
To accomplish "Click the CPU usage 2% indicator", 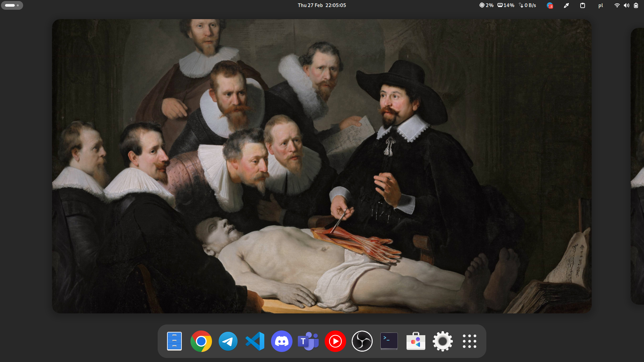I will [x=486, y=5].
